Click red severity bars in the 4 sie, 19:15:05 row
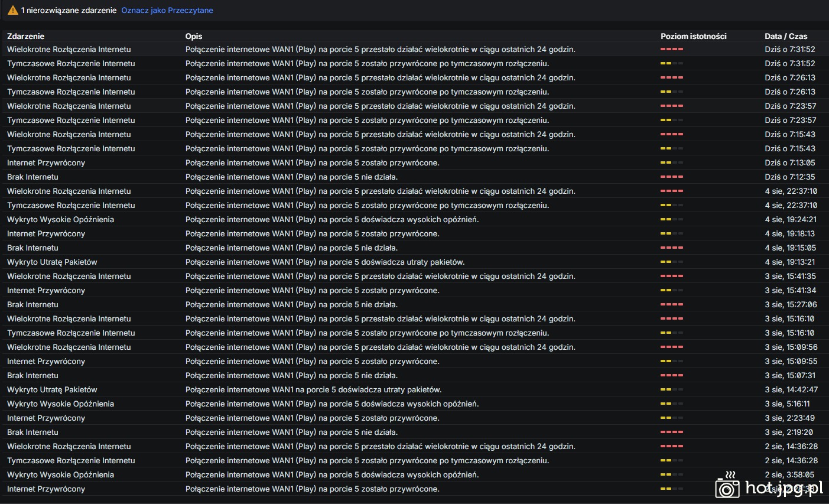The height and width of the screenshot is (504, 829). tap(672, 248)
